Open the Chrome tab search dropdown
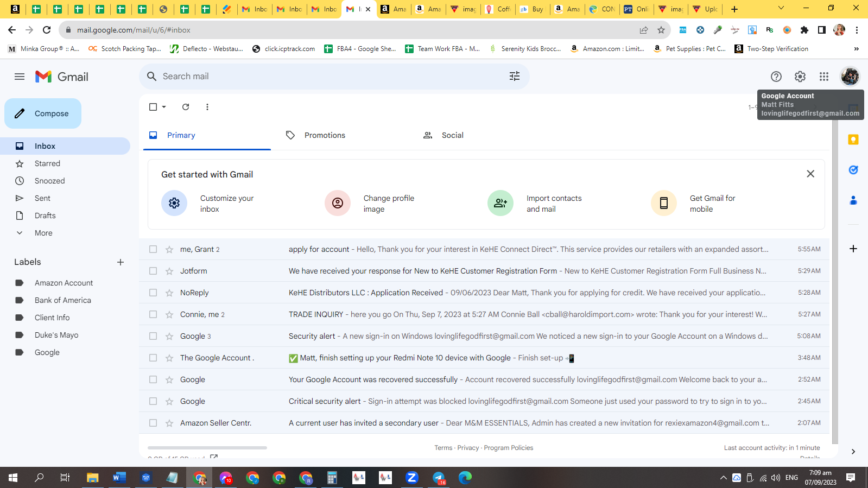 pyautogui.click(x=781, y=8)
